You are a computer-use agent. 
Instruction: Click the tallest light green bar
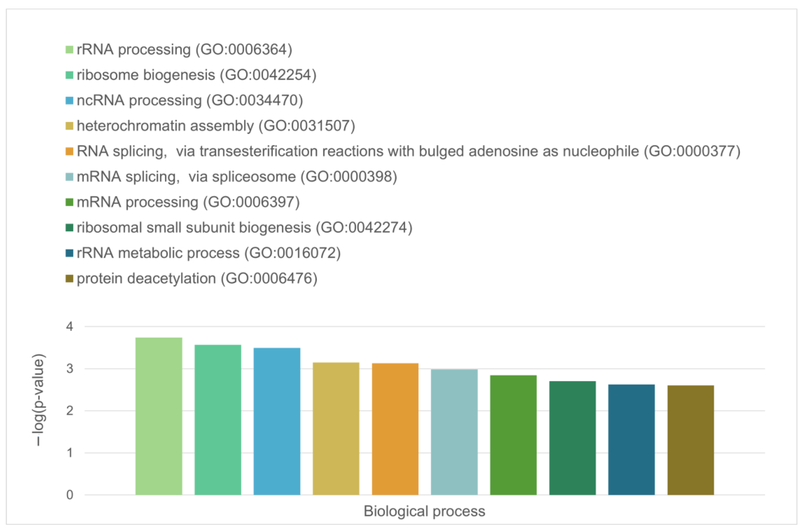pyautogui.click(x=159, y=416)
